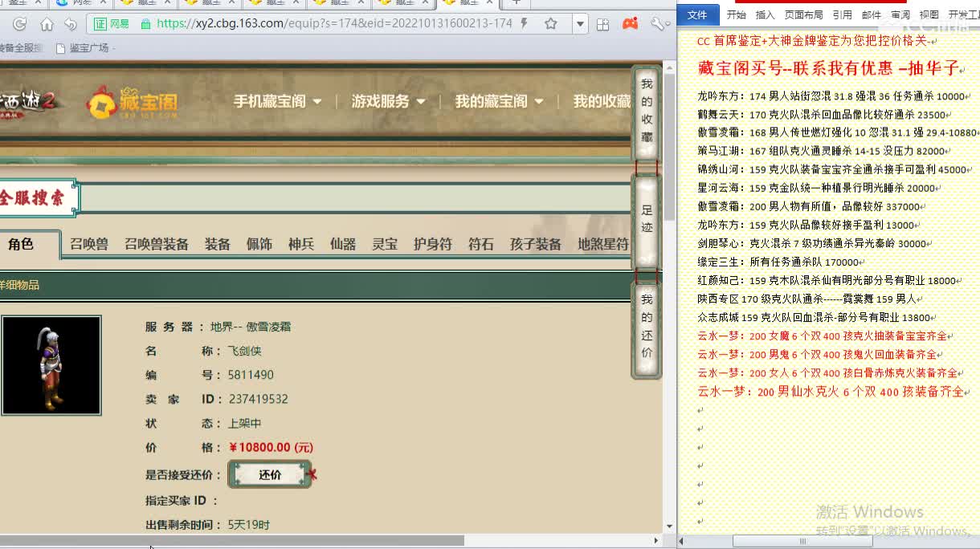Open the Word 引用 ribbon tab
980x549 pixels.
842,14
